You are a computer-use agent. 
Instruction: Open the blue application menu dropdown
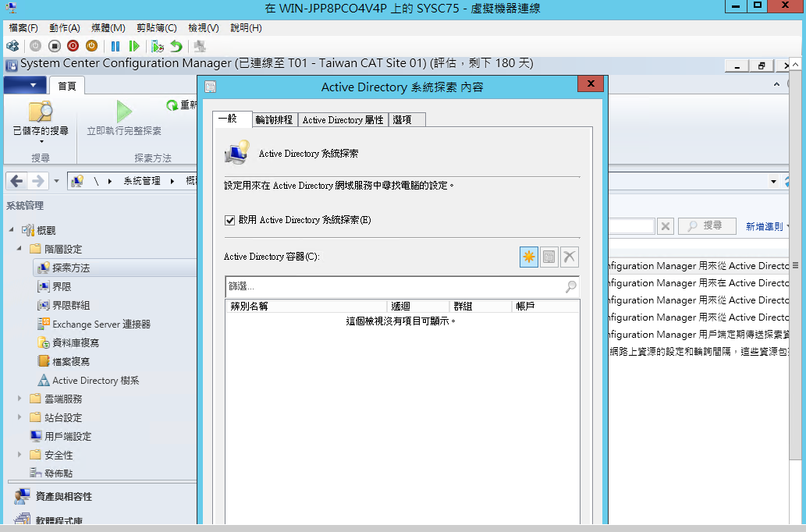[x=25, y=85]
